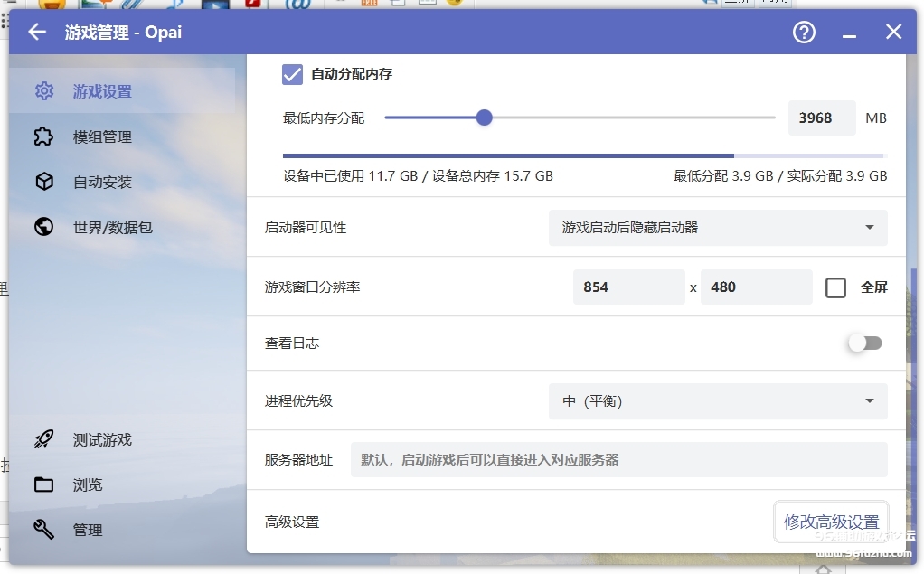
Task: Click the 最低内存分配 slider handle
Action: (484, 118)
